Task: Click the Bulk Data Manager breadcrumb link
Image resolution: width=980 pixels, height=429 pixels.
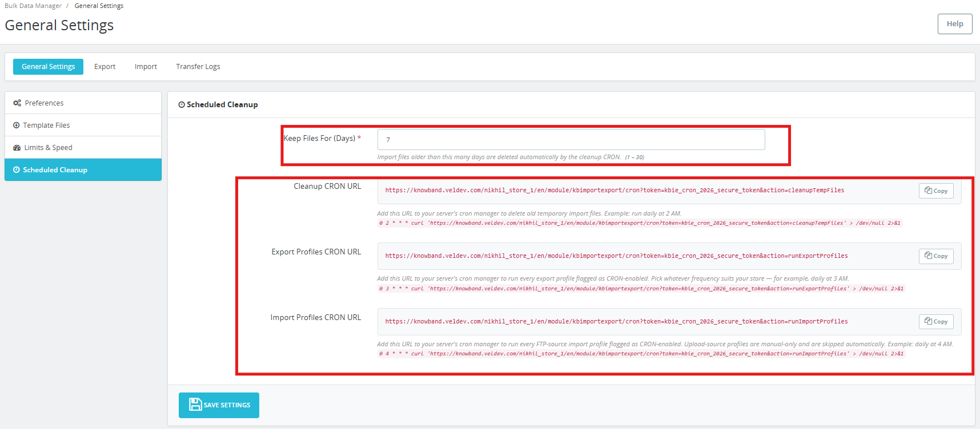Action: 33,6
